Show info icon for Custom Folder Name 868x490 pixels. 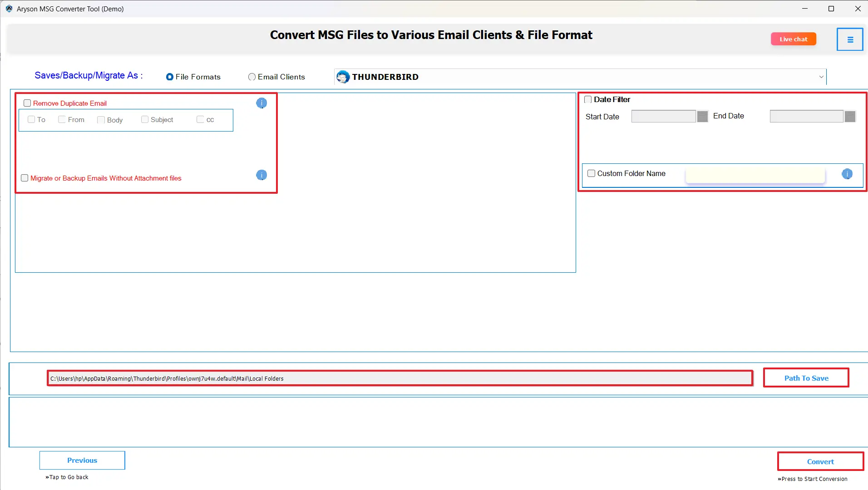[847, 174]
